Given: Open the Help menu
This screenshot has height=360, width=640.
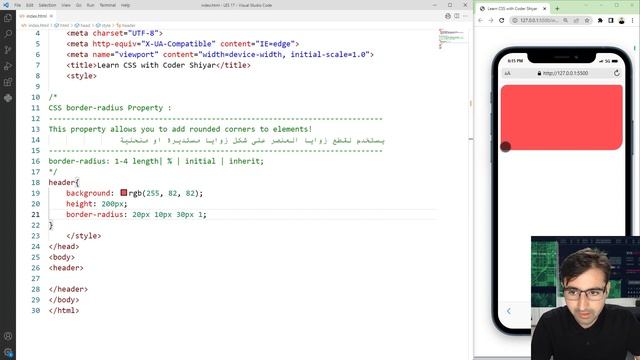Looking at the screenshot, I should [x=125, y=5].
